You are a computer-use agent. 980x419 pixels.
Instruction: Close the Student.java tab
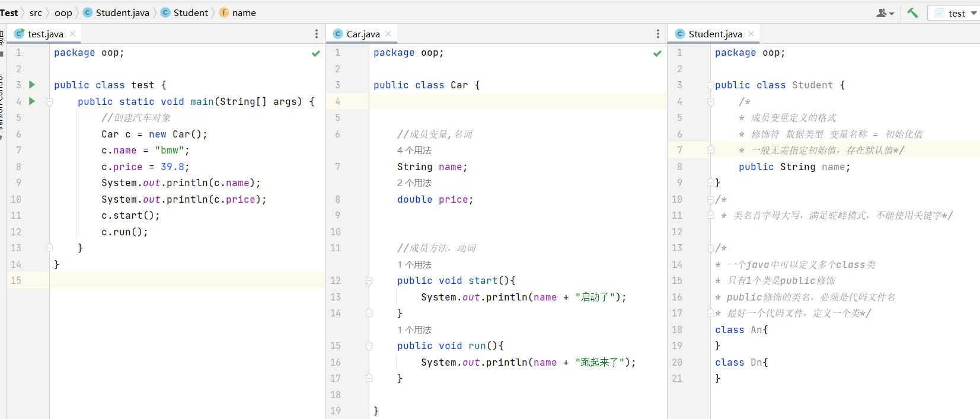(x=751, y=34)
